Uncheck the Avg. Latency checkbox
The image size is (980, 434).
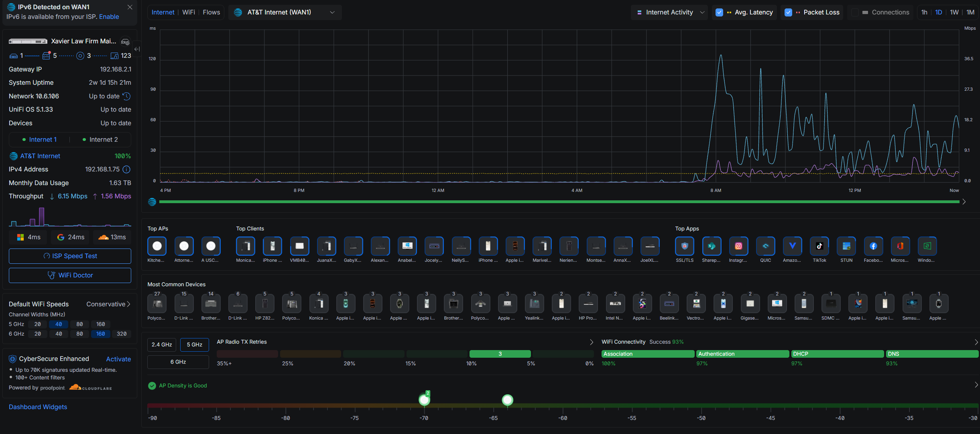tap(719, 12)
